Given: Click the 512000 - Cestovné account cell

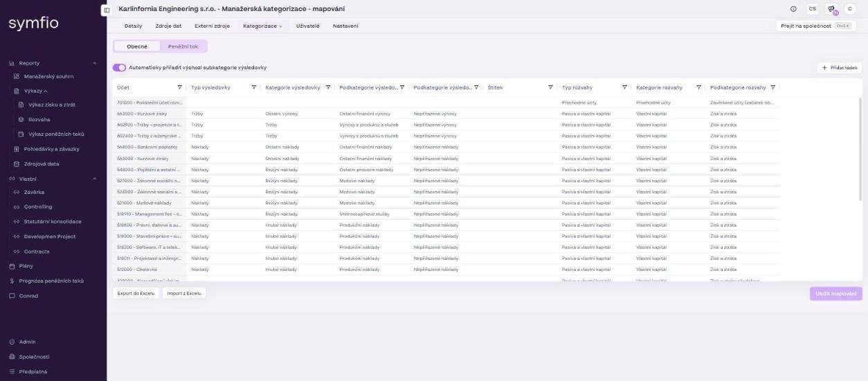Looking at the screenshot, I should pyautogui.click(x=150, y=269).
